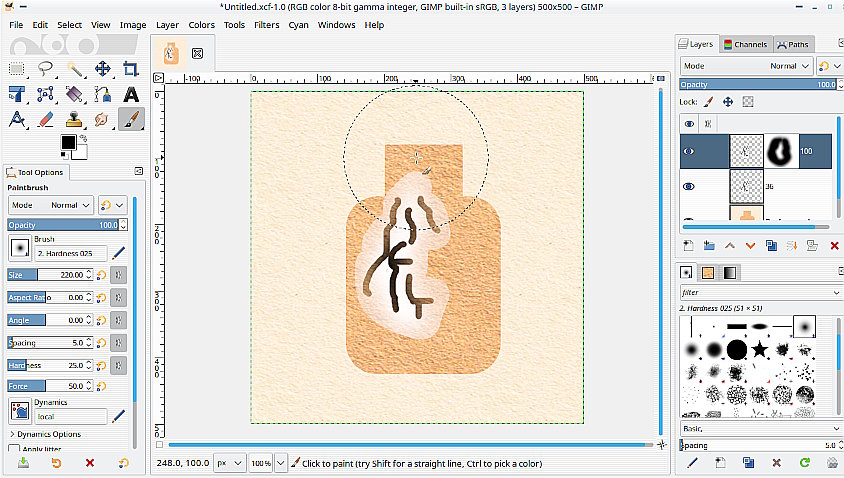Select the Measure compass tool

[x=17, y=120]
